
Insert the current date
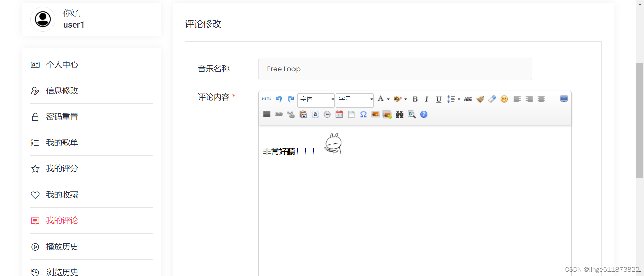tap(339, 114)
